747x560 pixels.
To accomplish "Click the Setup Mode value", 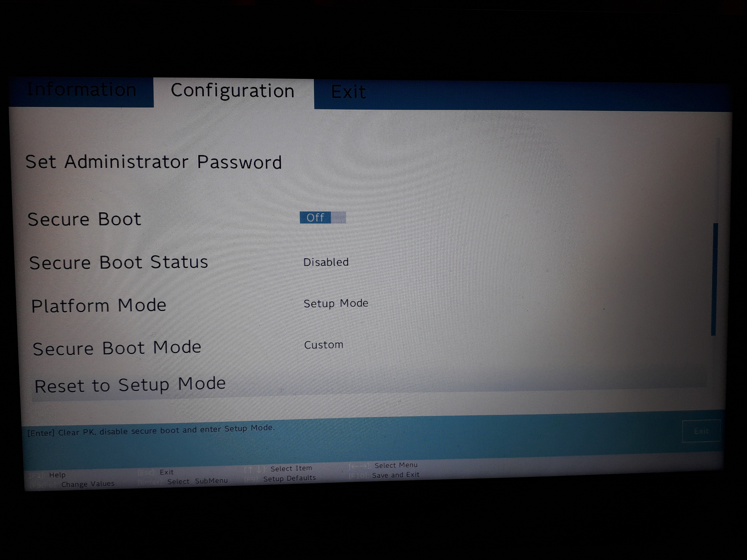I will pyautogui.click(x=336, y=304).
